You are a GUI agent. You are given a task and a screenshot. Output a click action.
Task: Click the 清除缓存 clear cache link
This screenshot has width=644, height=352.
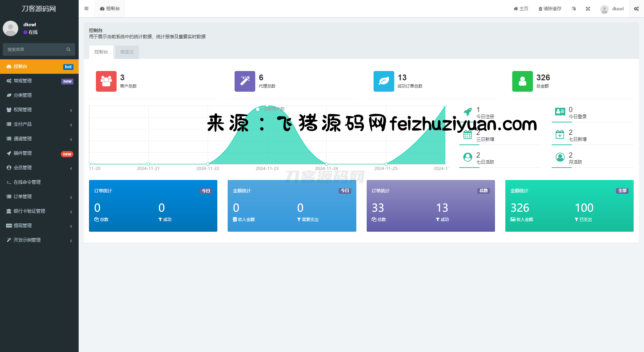coord(550,9)
